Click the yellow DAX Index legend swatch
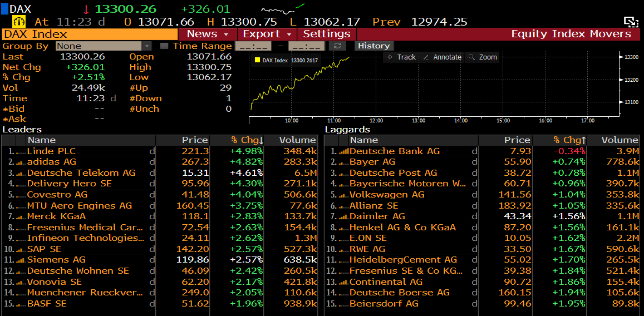Image resolution: width=644 pixels, height=316 pixels. pos(257,60)
